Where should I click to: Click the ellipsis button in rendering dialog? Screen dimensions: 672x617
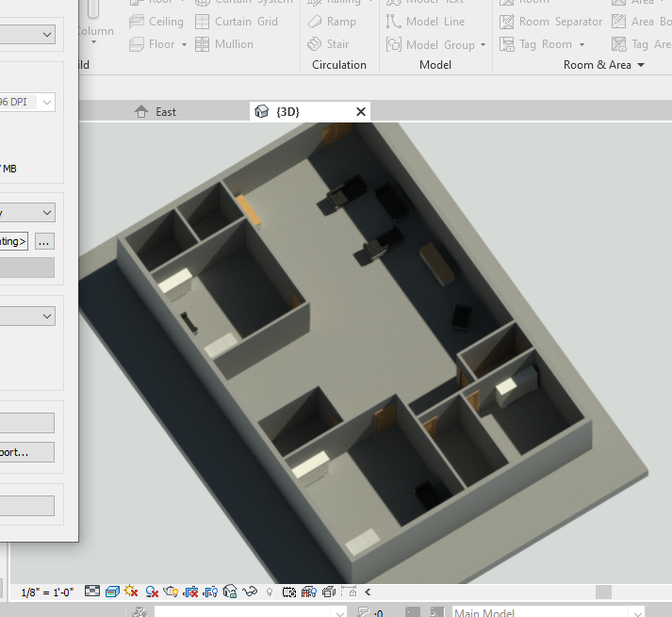tap(44, 241)
